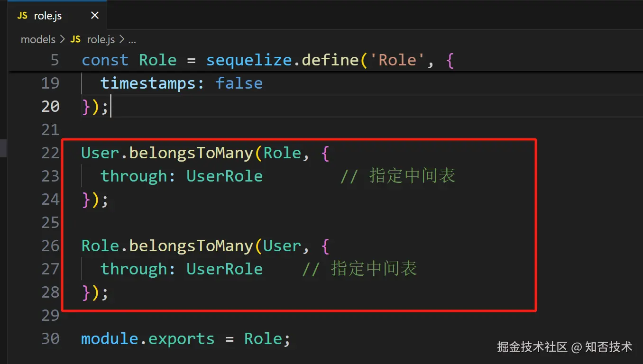
Task: Select the role.js editor tab
Action: pos(47,16)
